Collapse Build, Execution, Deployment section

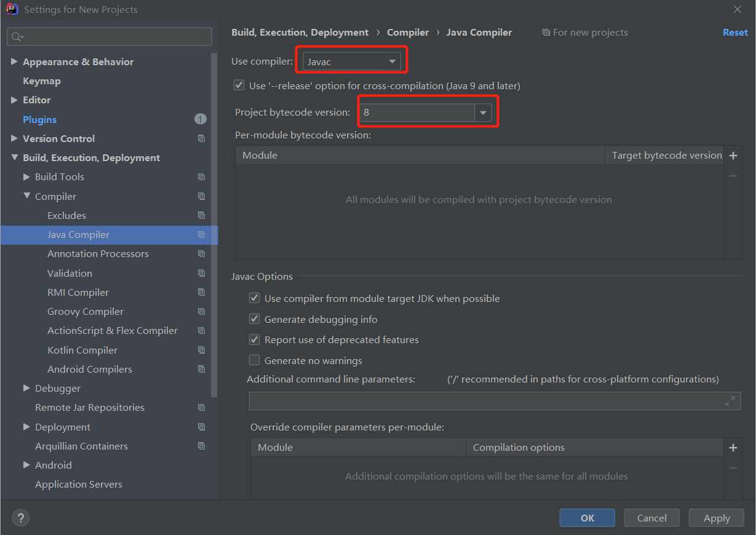tap(14, 157)
